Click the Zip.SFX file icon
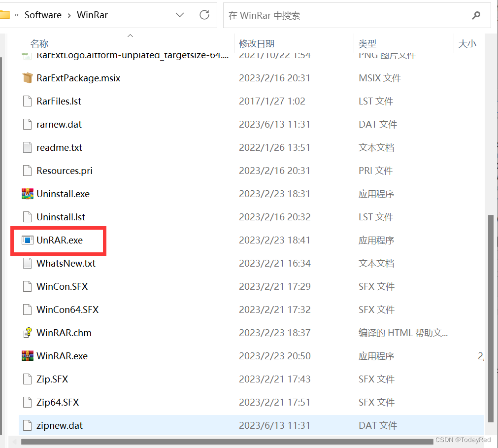Image resolution: width=498 pixels, height=448 pixels. click(28, 379)
